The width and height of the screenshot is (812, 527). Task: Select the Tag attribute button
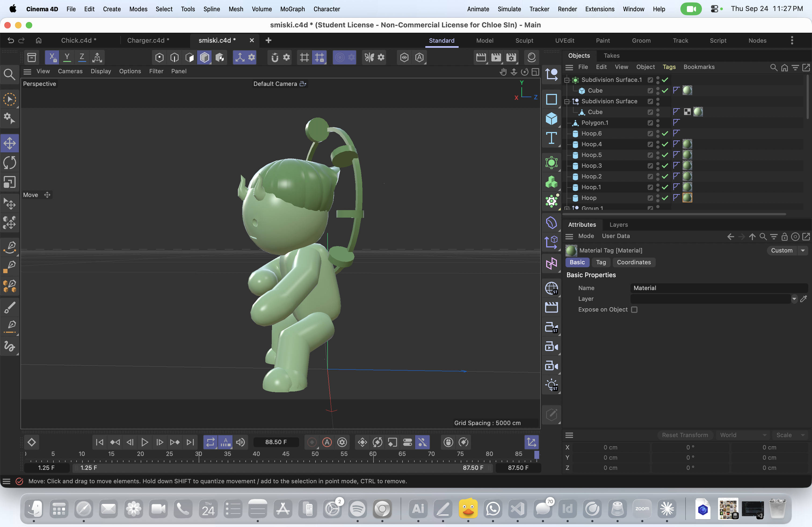point(601,262)
